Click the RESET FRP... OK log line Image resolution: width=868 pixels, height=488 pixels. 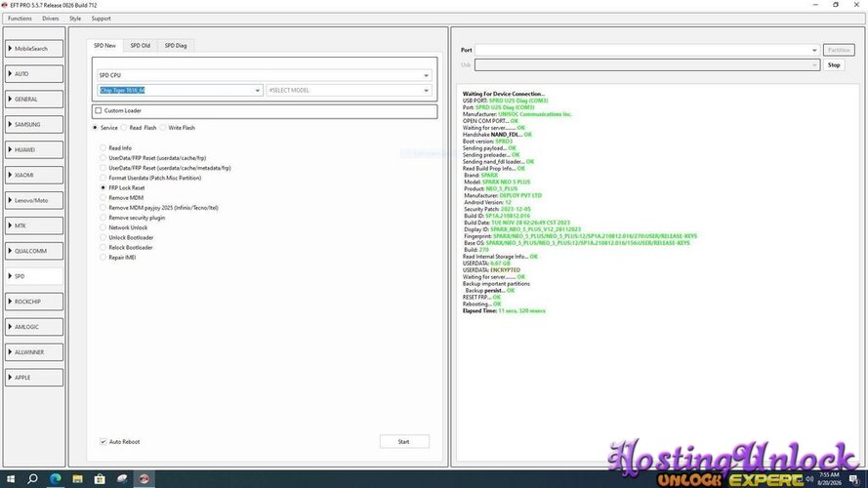tap(481, 297)
